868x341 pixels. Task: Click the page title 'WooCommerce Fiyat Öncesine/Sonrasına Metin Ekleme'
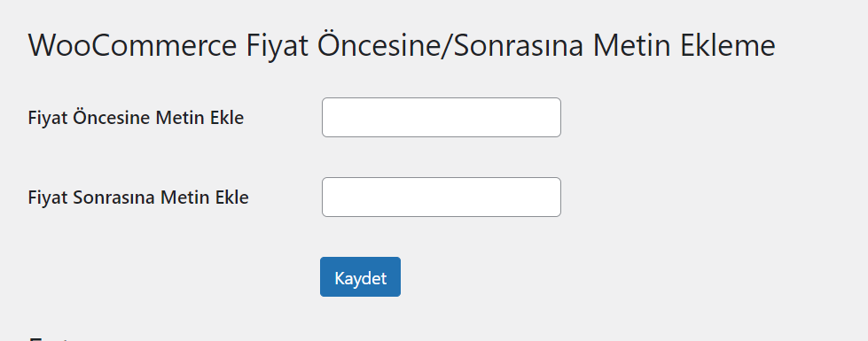click(x=402, y=45)
